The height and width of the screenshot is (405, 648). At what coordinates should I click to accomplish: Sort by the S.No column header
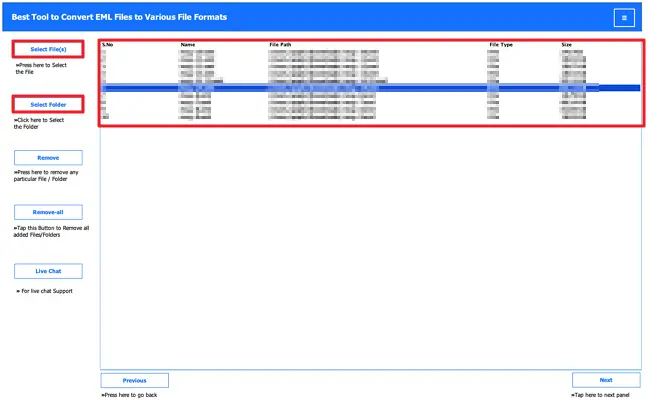pyautogui.click(x=107, y=45)
